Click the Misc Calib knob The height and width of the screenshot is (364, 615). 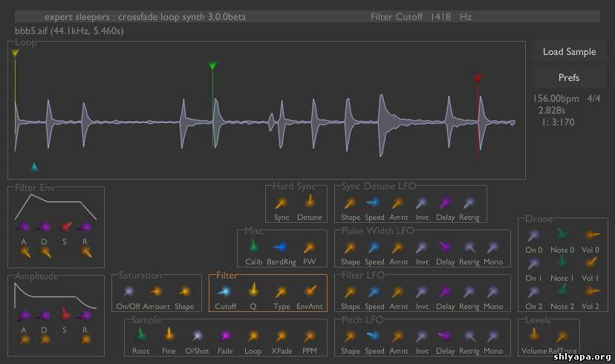[253, 247]
